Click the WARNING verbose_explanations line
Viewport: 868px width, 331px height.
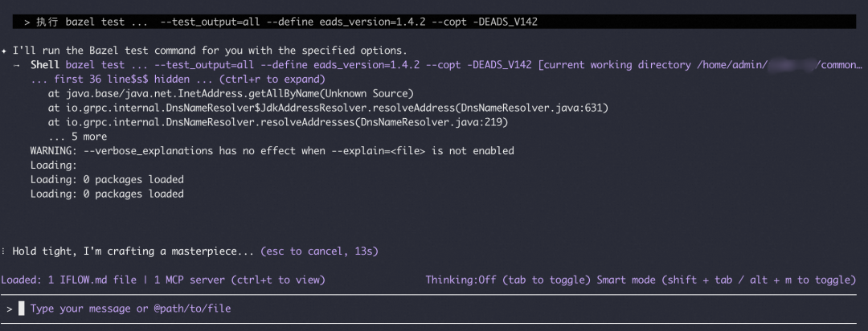[272, 151]
